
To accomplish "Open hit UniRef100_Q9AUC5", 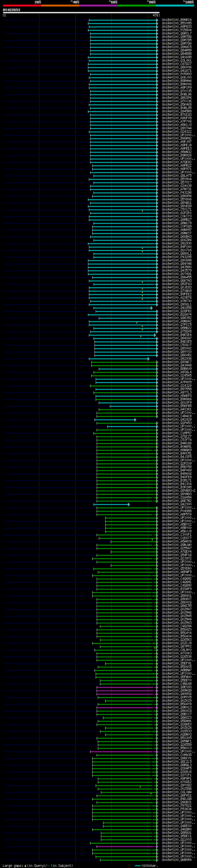I will coord(176,47).
